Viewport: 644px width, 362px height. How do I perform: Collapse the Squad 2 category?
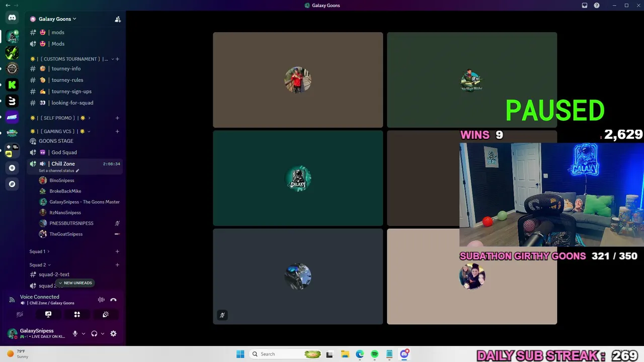(x=40, y=265)
